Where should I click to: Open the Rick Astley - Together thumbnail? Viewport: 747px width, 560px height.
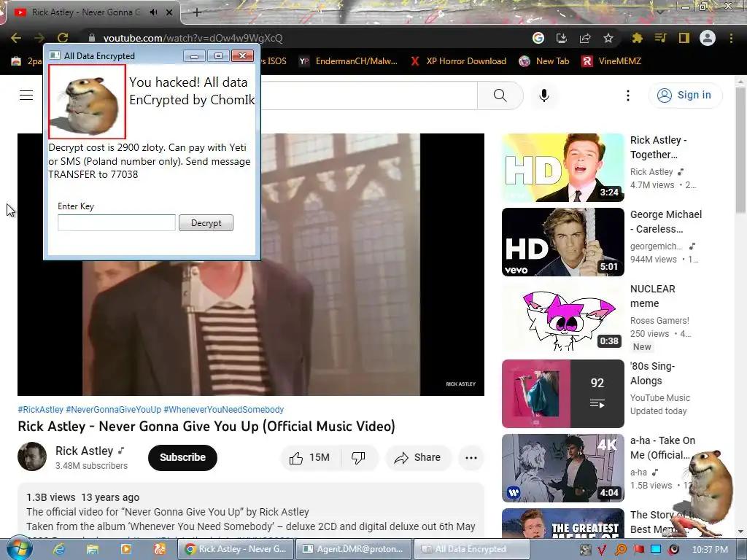pyautogui.click(x=562, y=168)
